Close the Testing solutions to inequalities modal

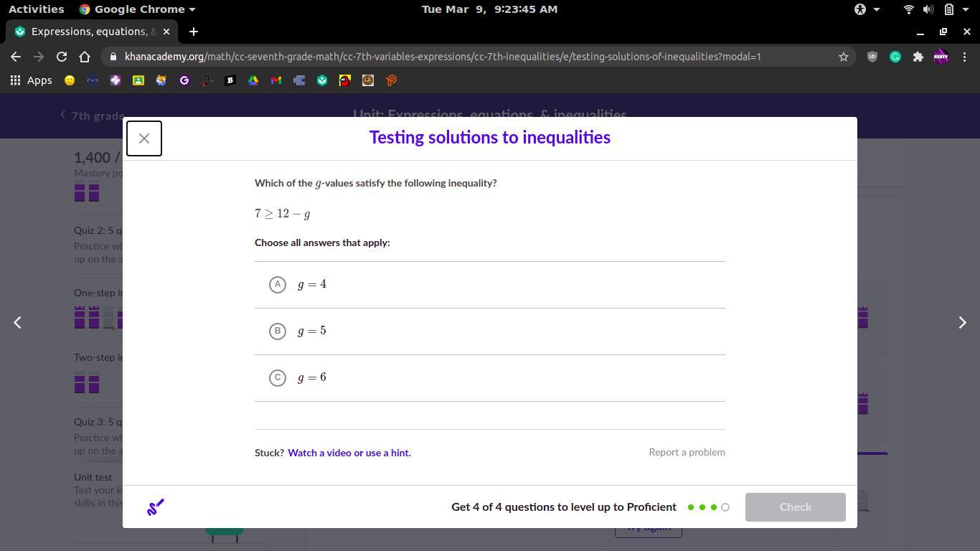[x=144, y=138]
